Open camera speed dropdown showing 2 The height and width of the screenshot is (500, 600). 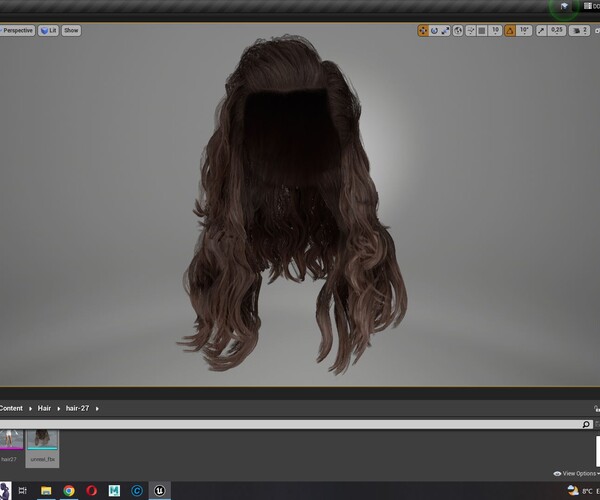click(579, 31)
